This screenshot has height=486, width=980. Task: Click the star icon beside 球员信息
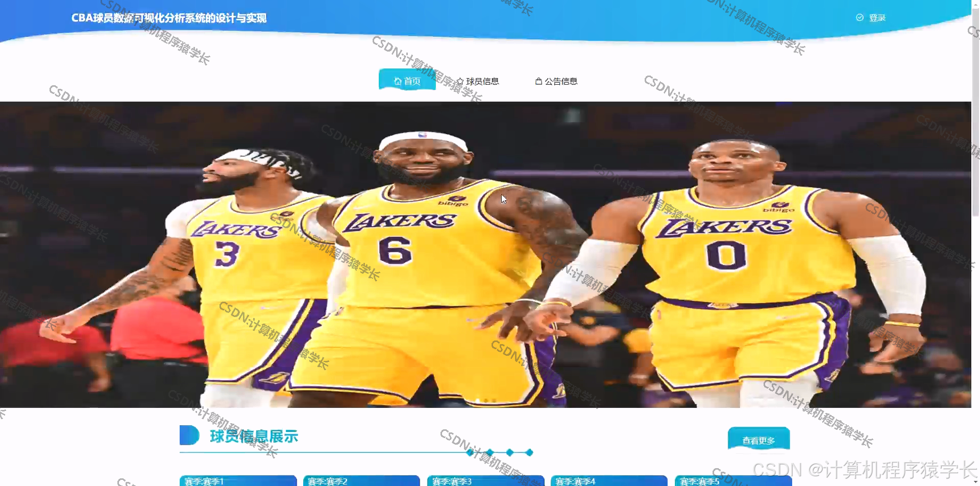pyautogui.click(x=460, y=81)
